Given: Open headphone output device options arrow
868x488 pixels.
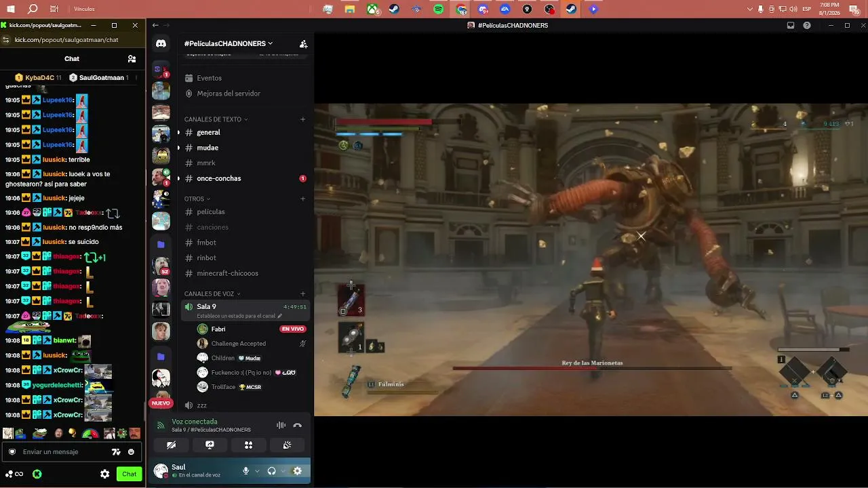Looking at the screenshot, I should pos(283,471).
